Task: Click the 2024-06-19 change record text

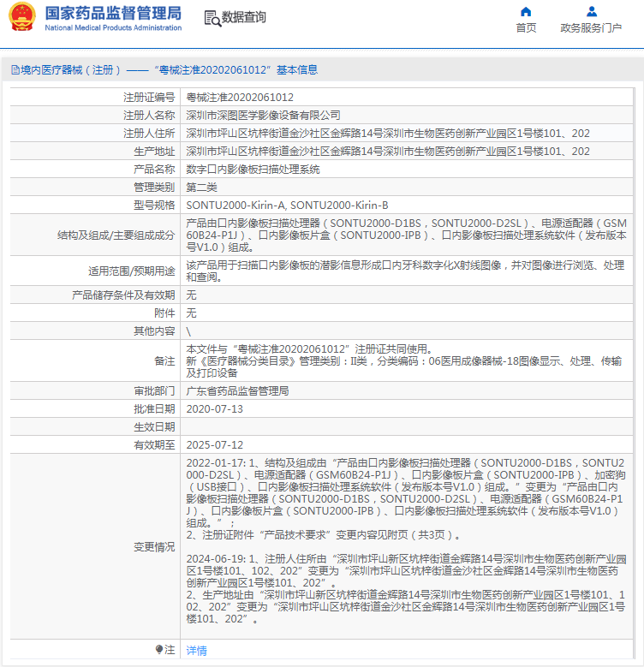Action: pyautogui.click(x=406, y=589)
